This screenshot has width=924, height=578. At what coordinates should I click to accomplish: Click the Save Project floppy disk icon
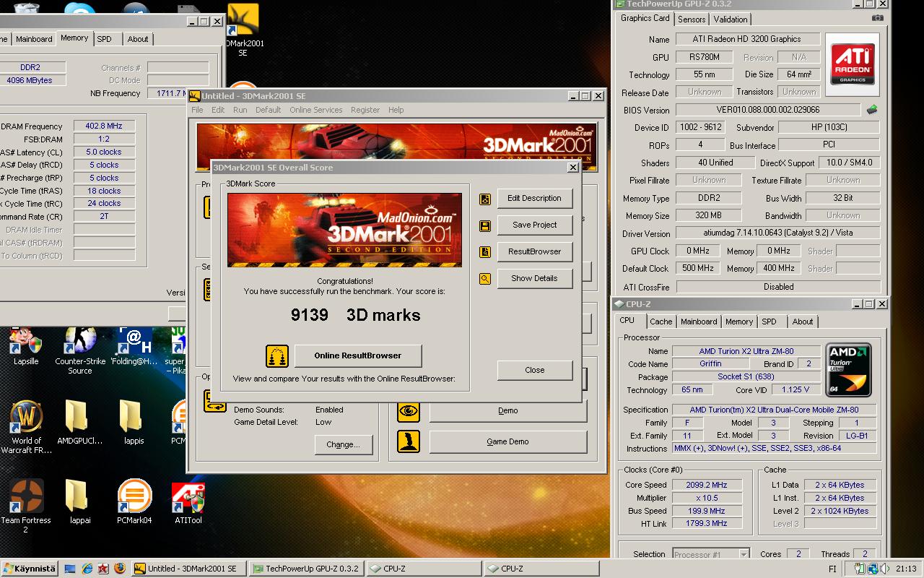[x=485, y=225]
